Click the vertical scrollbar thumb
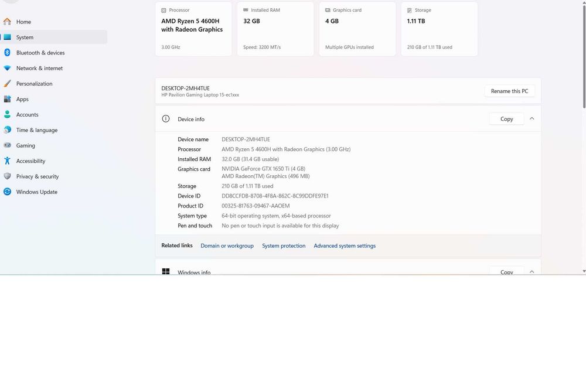 tap(584, 56)
